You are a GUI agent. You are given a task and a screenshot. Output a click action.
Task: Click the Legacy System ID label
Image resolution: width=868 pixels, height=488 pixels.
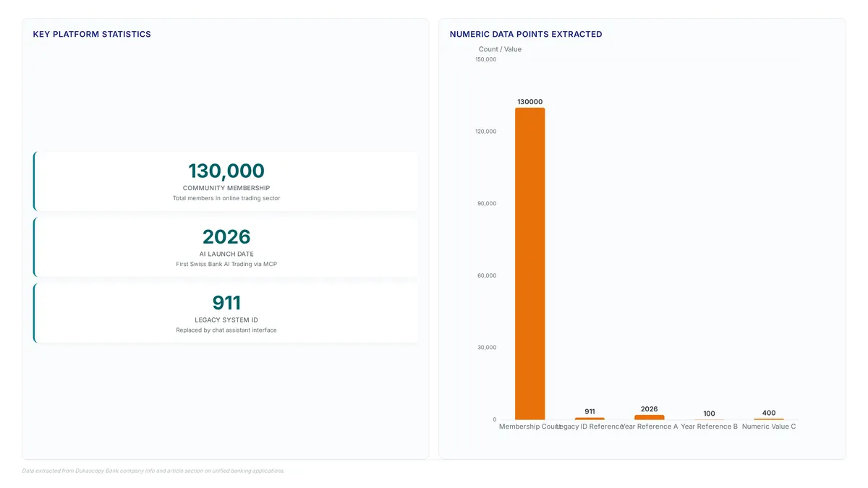226,320
